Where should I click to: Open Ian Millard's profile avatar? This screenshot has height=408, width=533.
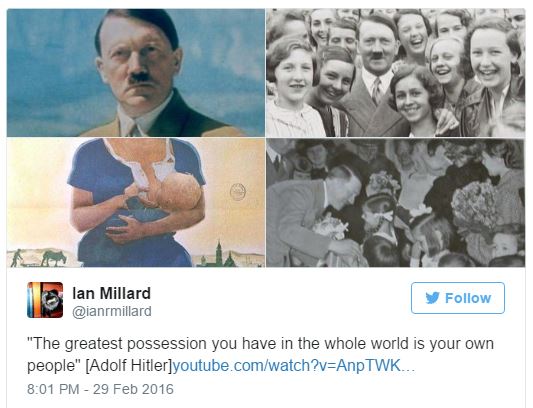(45, 300)
